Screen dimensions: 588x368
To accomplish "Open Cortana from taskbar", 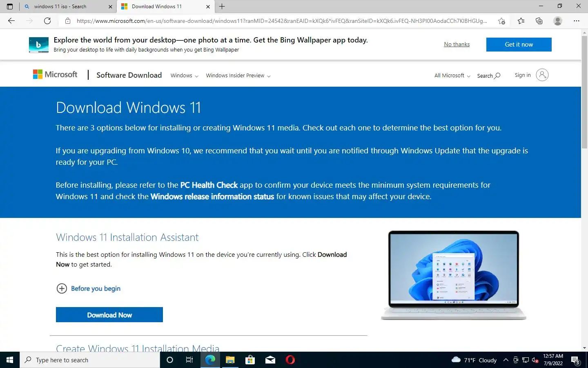I will click(x=170, y=360).
